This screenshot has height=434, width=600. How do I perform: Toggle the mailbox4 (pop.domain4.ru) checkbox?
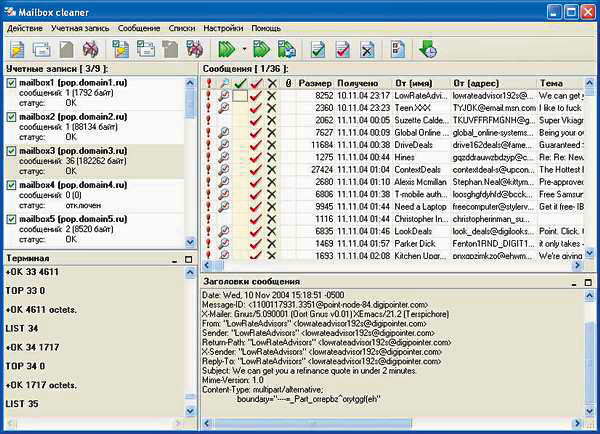[11, 185]
